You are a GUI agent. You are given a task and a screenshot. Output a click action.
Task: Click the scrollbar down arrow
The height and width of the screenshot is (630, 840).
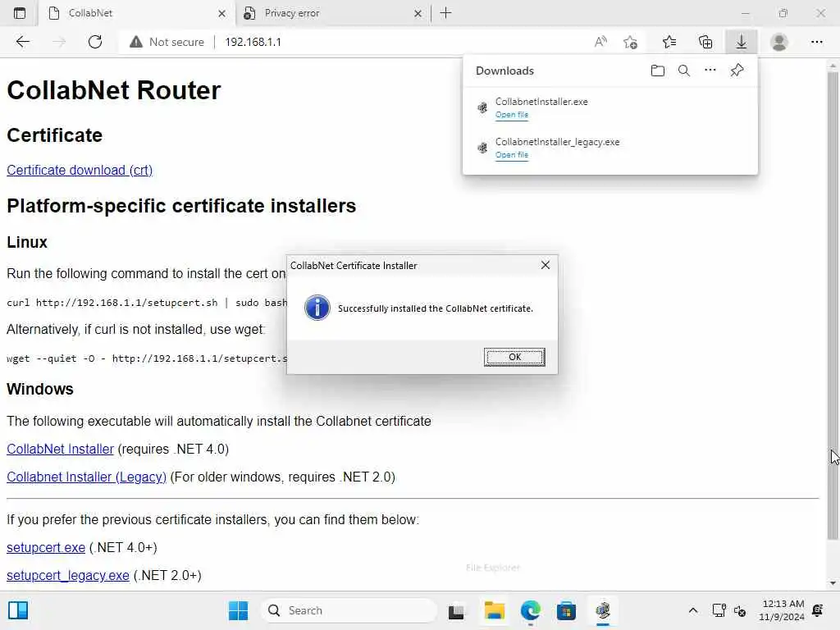pos(832,583)
